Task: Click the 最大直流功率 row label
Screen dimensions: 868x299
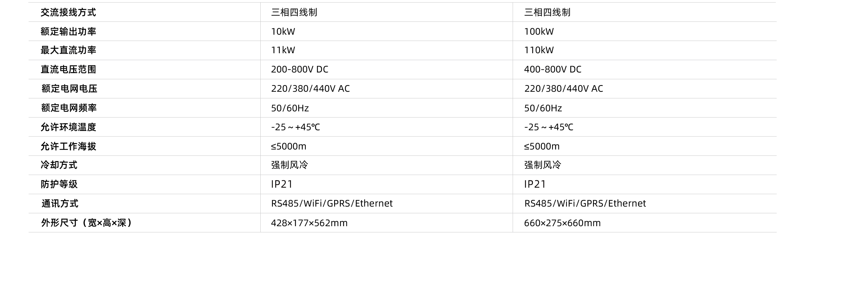Action: (x=68, y=50)
